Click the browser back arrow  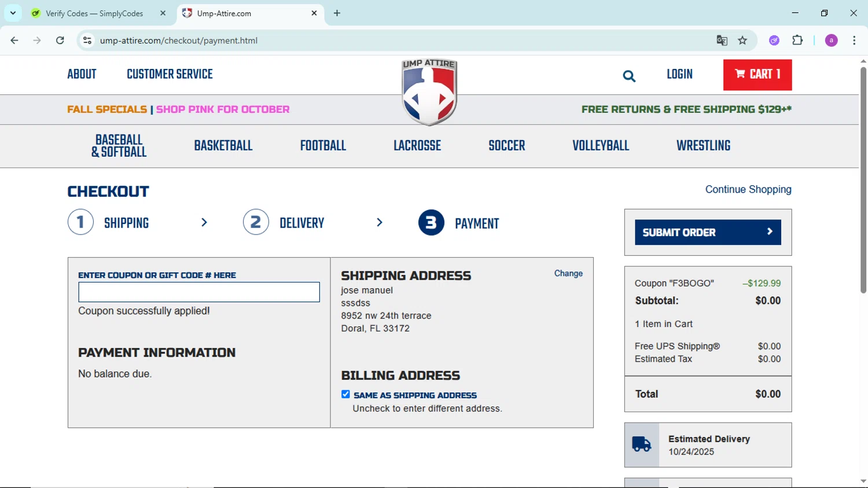14,41
